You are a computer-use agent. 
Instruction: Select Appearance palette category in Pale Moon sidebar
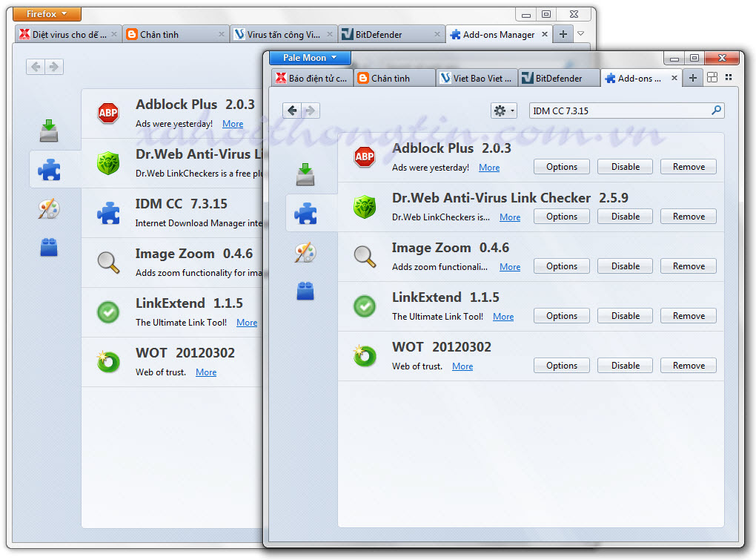305,252
